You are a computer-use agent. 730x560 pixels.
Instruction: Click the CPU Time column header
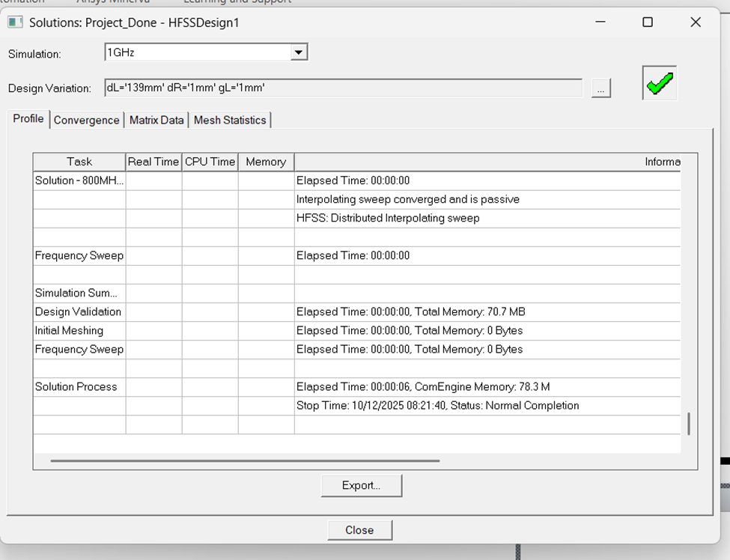pyautogui.click(x=210, y=162)
